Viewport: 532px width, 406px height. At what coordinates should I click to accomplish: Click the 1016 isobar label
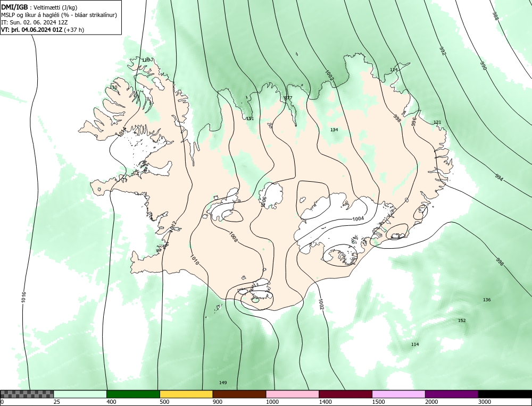click(x=23, y=297)
